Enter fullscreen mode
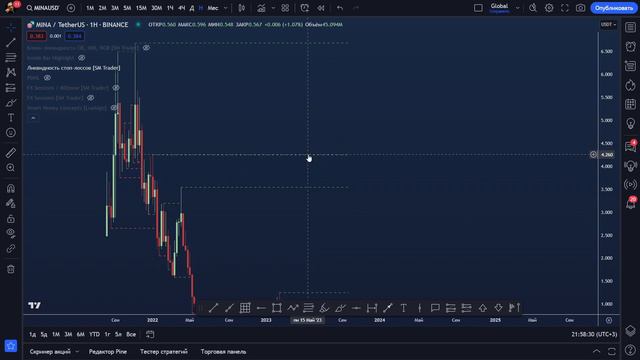The image size is (640, 360). (x=564, y=8)
